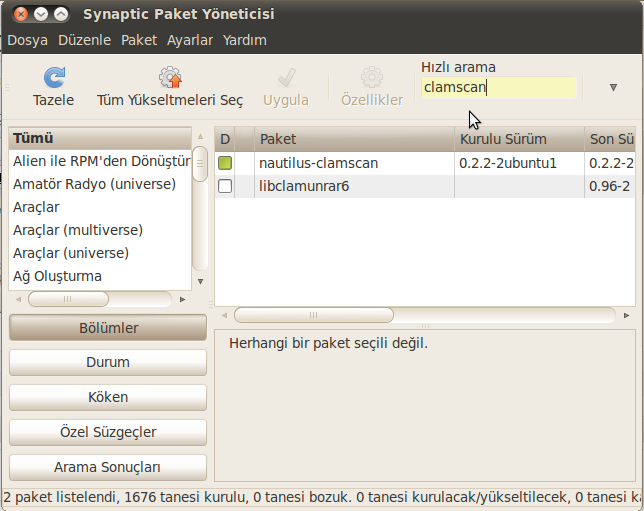The image size is (644, 511).
Task: Select Tümü in category list
Action: coord(100,138)
